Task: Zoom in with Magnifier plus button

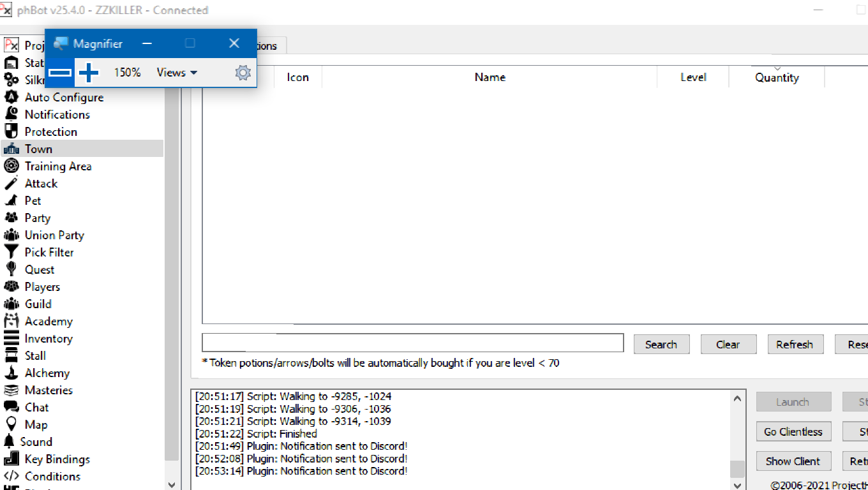Action: (89, 73)
